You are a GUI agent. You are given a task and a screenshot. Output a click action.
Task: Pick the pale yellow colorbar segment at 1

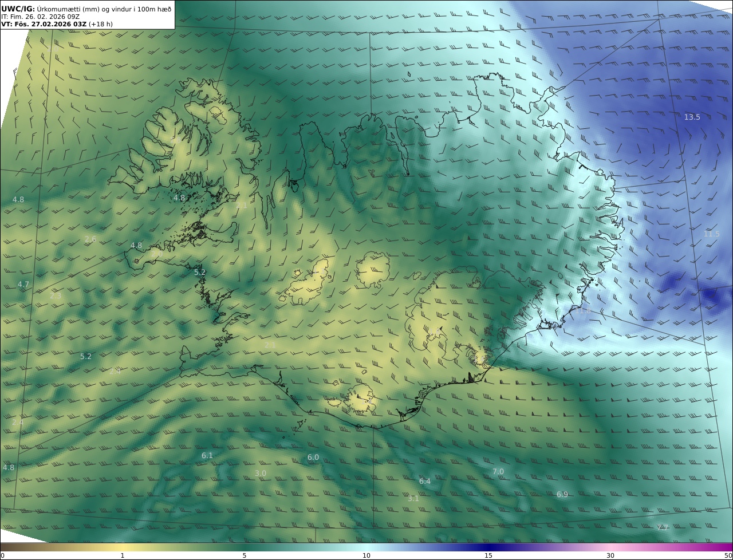(123, 547)
